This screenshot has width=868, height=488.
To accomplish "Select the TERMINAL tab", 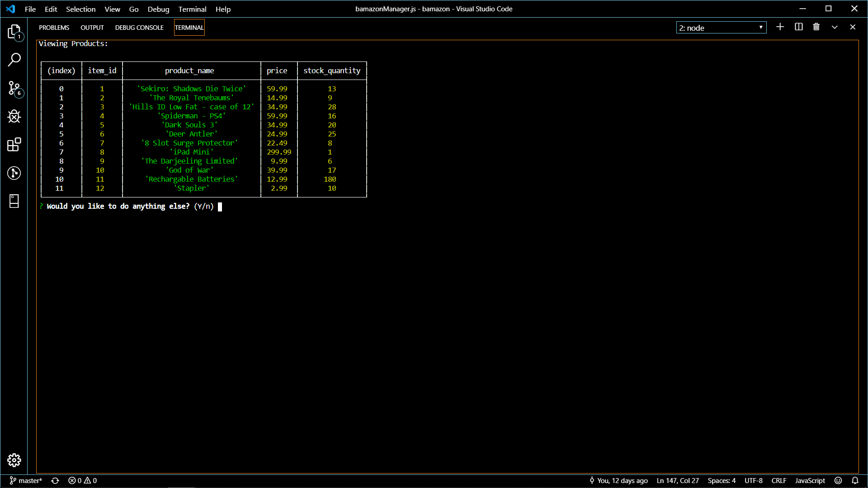I will coord(189,28).
